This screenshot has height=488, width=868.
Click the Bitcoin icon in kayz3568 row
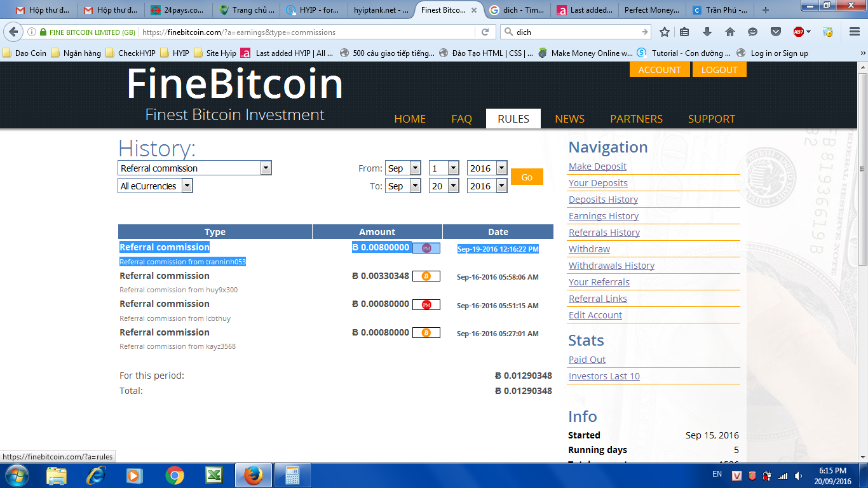pyautogui.click(x=426, y=332)
